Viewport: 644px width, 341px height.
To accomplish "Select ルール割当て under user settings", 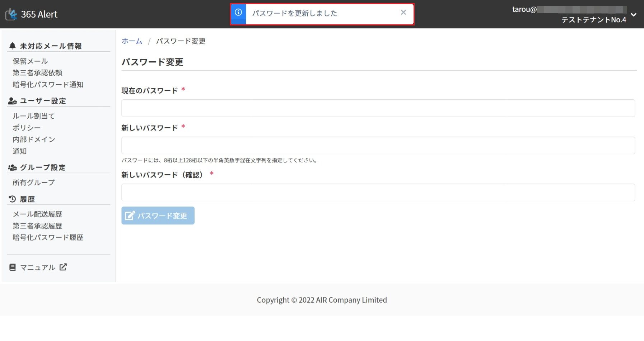I will [34, 116].
